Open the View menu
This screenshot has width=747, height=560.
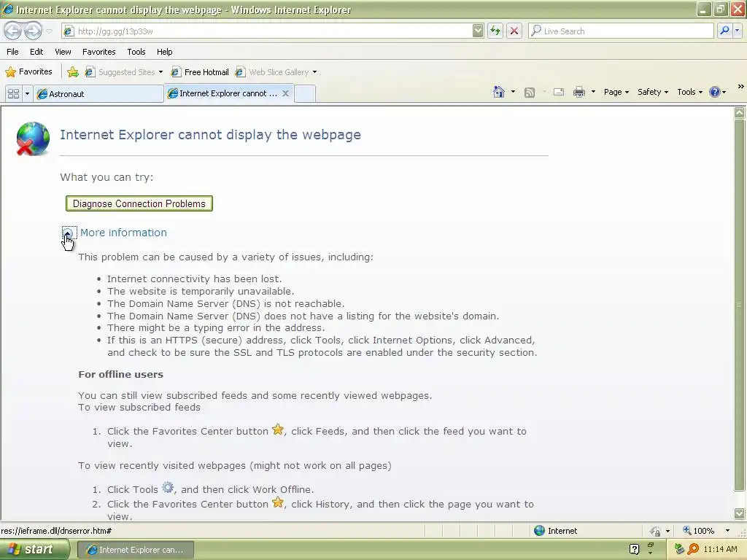tap(63, 52)
